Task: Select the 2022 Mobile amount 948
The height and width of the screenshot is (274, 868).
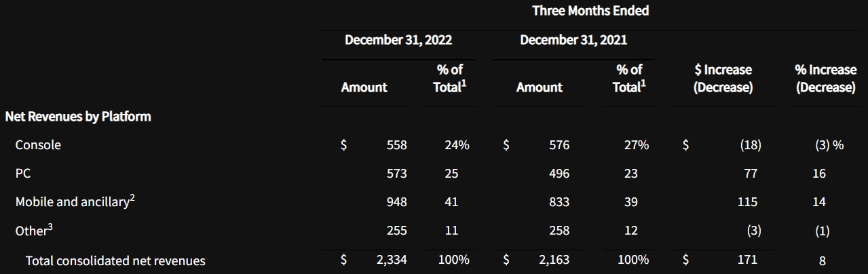Action: 396,202
